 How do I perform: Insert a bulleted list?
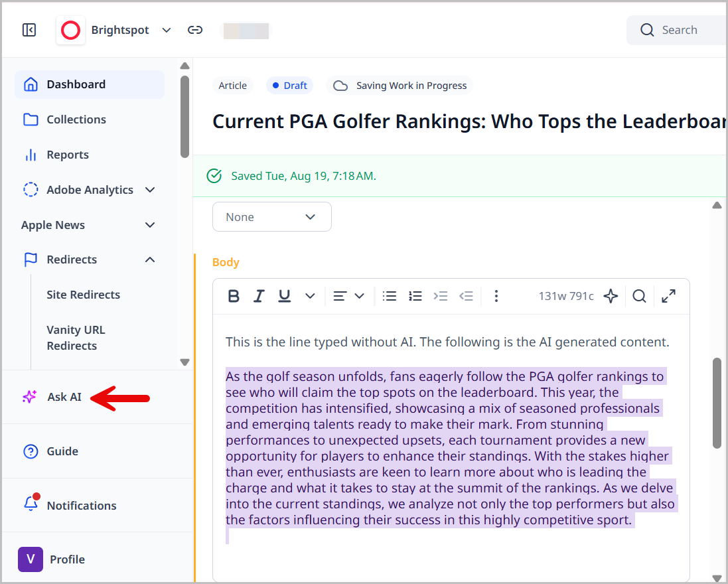click(x=390, y=296)
